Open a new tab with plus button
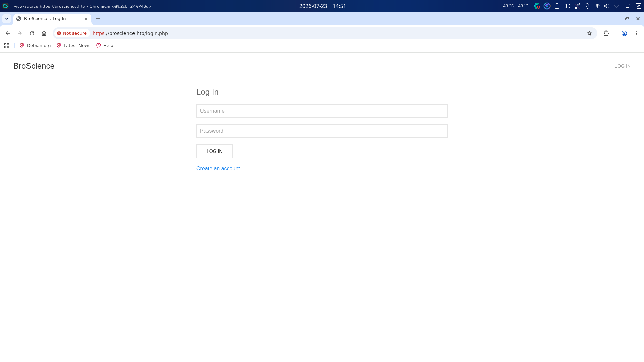Screen dimensions: 644x362 pyautogui.click(x=98, y=19)
